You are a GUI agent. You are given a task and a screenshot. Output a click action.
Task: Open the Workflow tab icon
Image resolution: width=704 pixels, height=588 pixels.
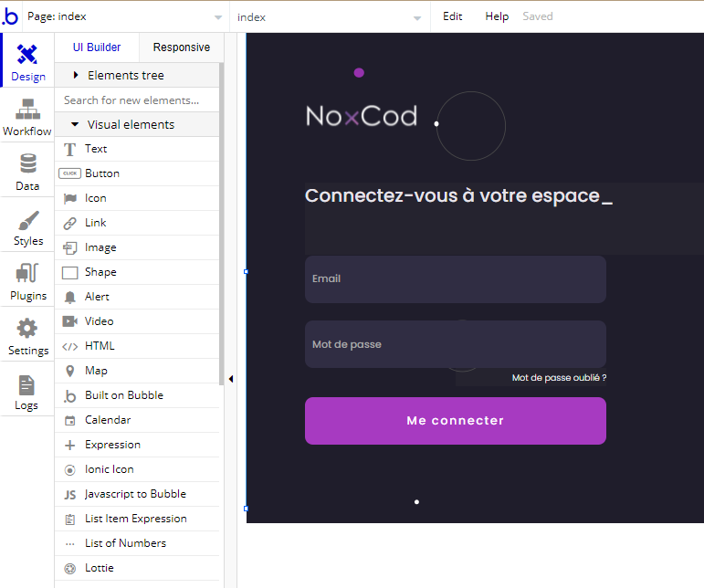point(27,116)
